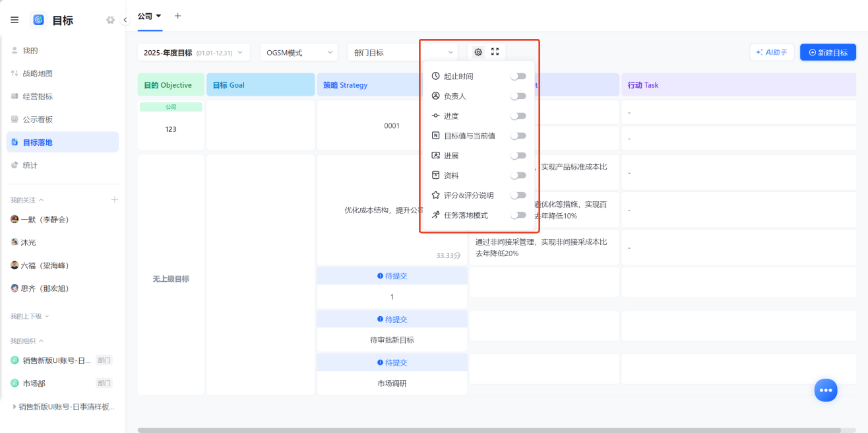Click the progress icon beside 进度
868x433 pixels.
coord(435,116)
